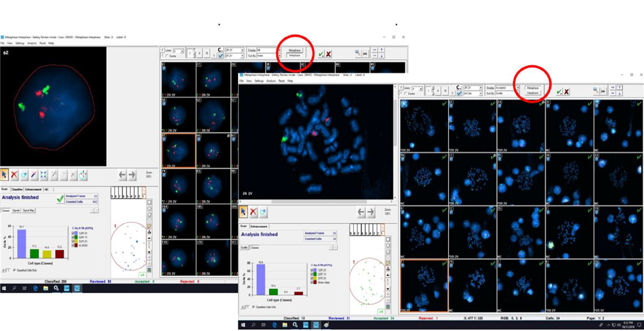
Task: Switch to the Classifier tab in left window
Action: tap(17, 190)
